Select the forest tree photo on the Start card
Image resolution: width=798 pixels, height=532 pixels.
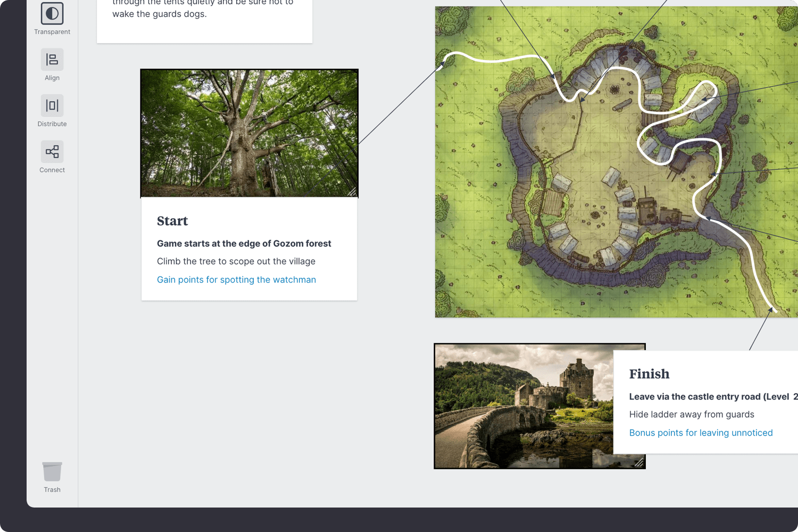point(249,133)
